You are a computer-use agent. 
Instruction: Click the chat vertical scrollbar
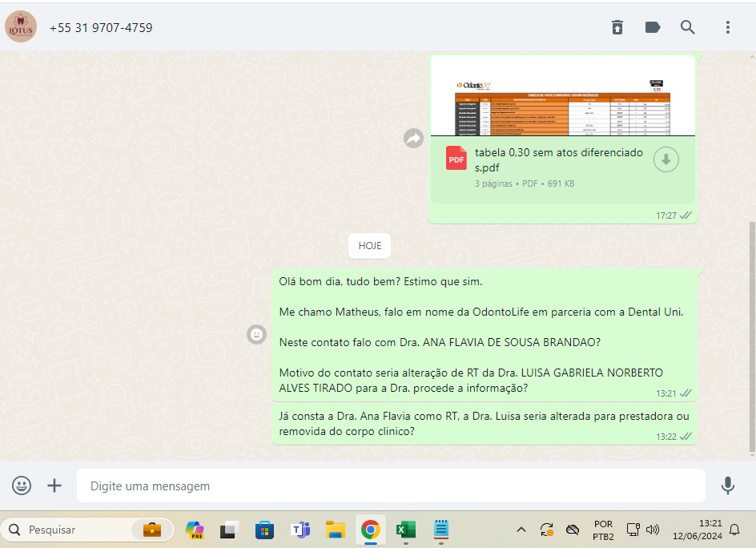[x=752, y=336]
